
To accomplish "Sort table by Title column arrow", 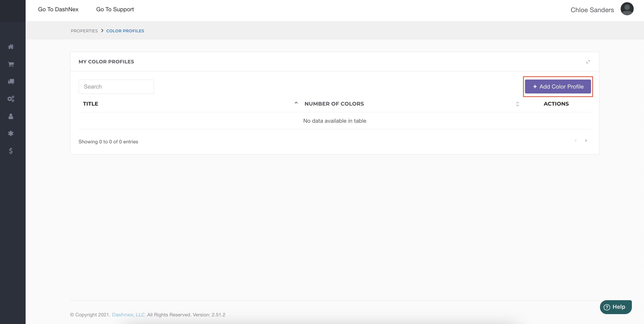I will tap(296, 103).
